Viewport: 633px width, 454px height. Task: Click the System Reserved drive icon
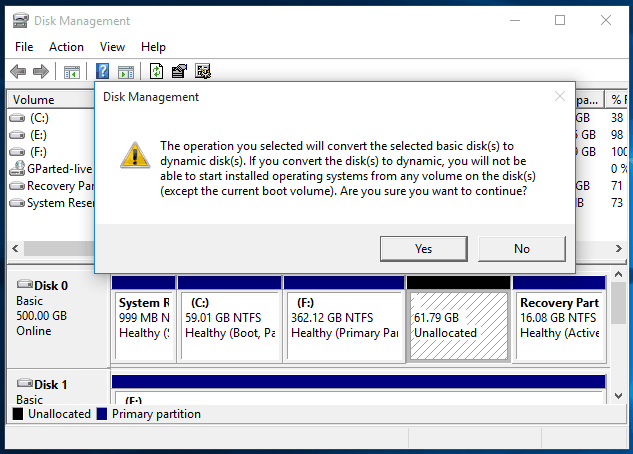point(17,203)
